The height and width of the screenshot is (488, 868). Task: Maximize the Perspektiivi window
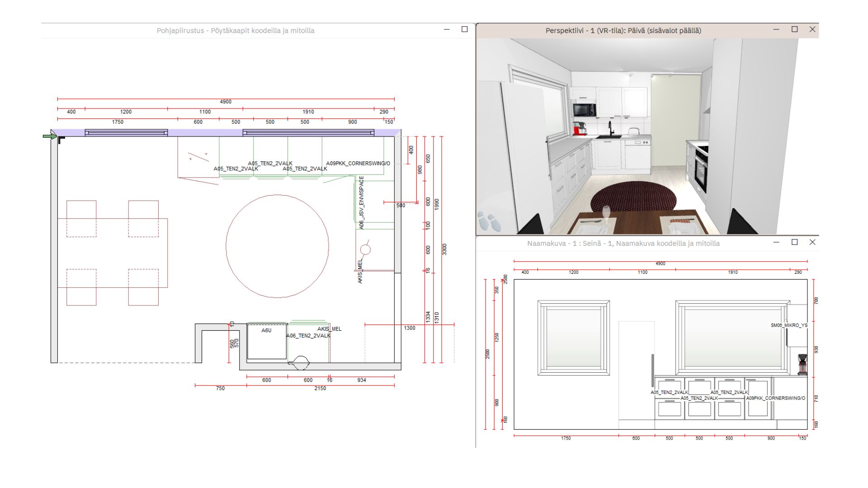pos(794,29)
